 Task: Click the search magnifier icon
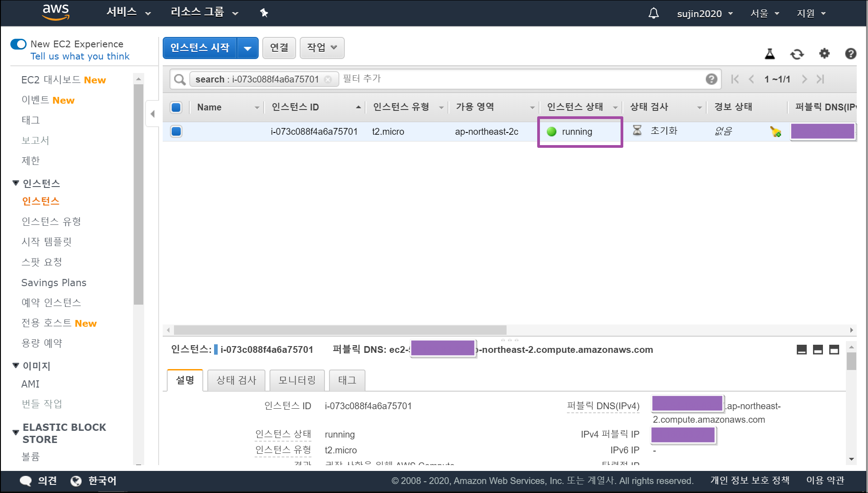[180, 79]
